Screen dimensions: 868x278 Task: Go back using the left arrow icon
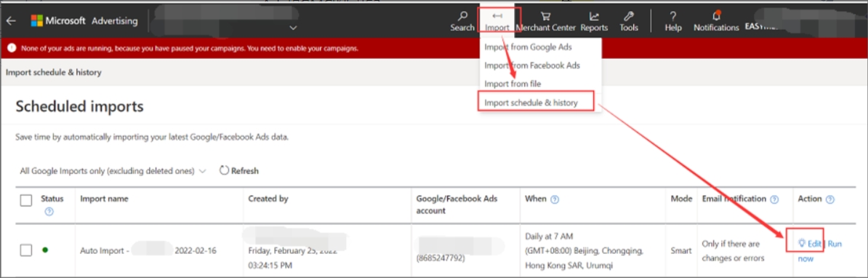[x=11, y=21]
